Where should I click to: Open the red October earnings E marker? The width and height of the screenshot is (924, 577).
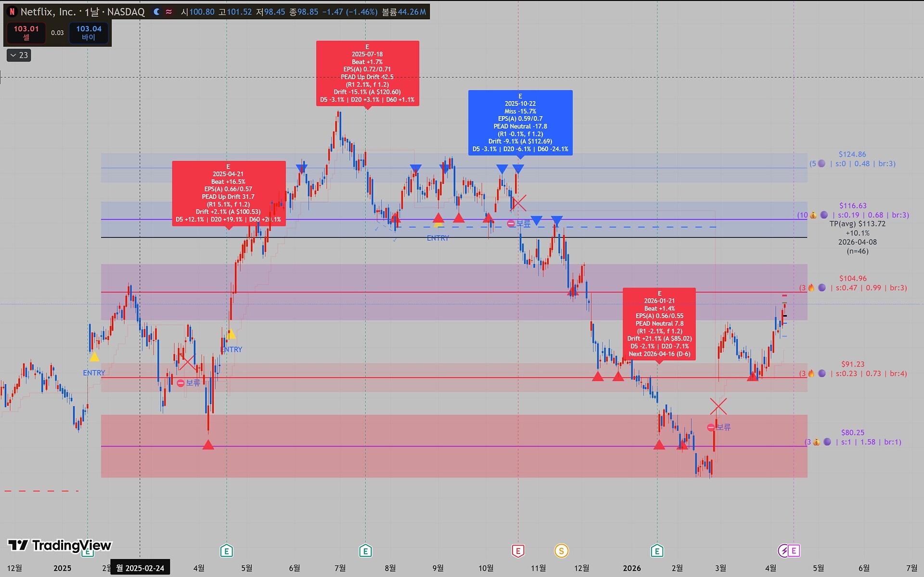click(518, 551)
